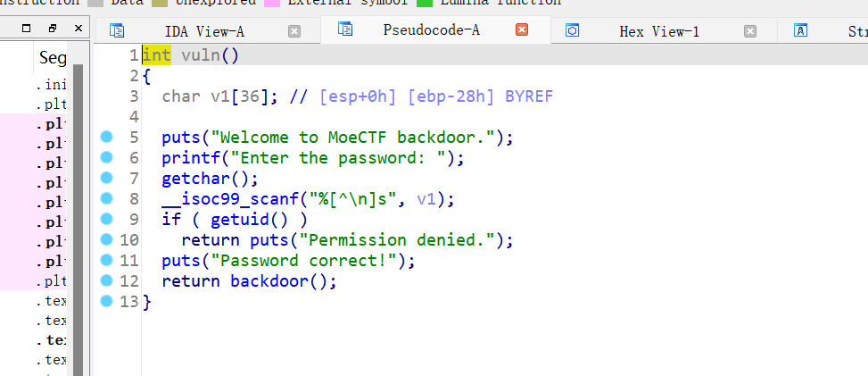Click the IDA View-A tab icon
Image resolution: width=868 pixels, height=376 pixels.
coord(117,31)
